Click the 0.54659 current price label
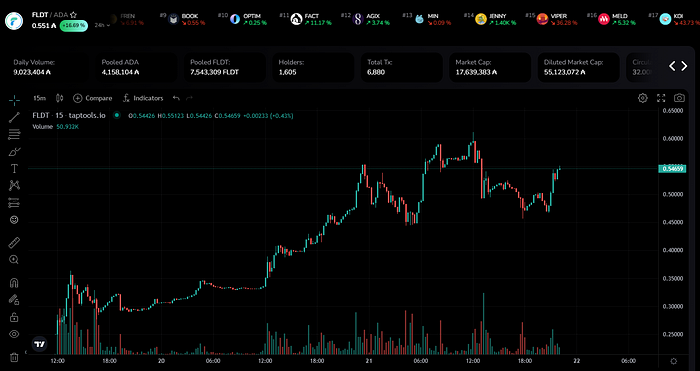Screen dimensions: 700x371 (x=672, y=169)
